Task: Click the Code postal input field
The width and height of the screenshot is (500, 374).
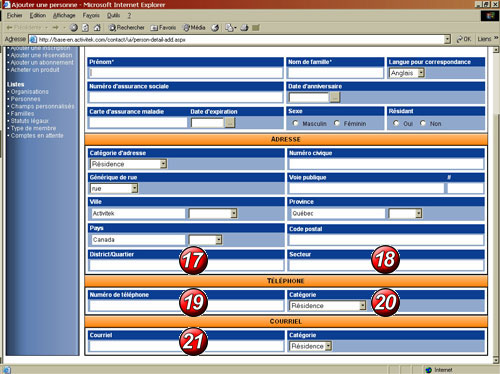Action: pos(386,240)
